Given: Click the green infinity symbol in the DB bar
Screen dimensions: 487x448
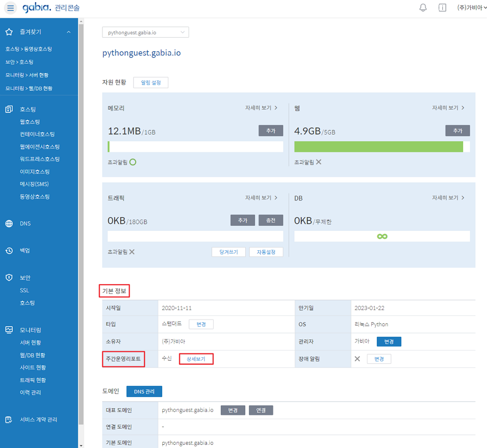Looking at the screenshot, I should click(x=382, y=236).
